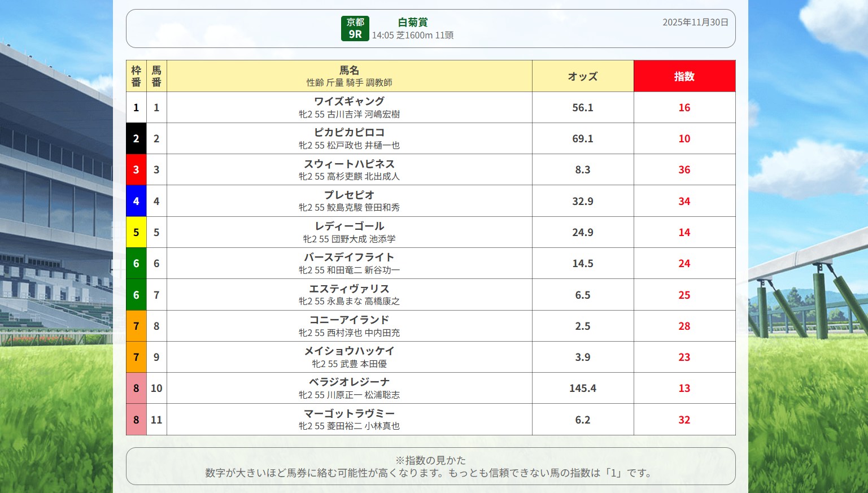Select horse name マーゴットラヴミー

coord(349,413)
